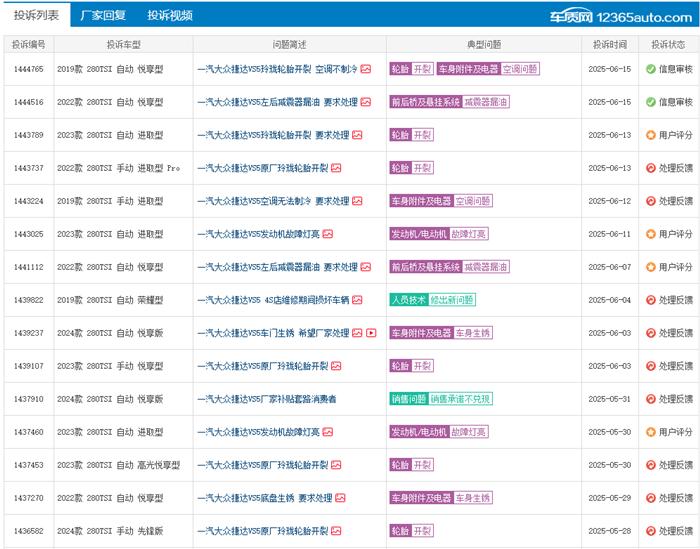
Task: Select date 2025-06-12 in row 1443224
Action: (610, 201)
